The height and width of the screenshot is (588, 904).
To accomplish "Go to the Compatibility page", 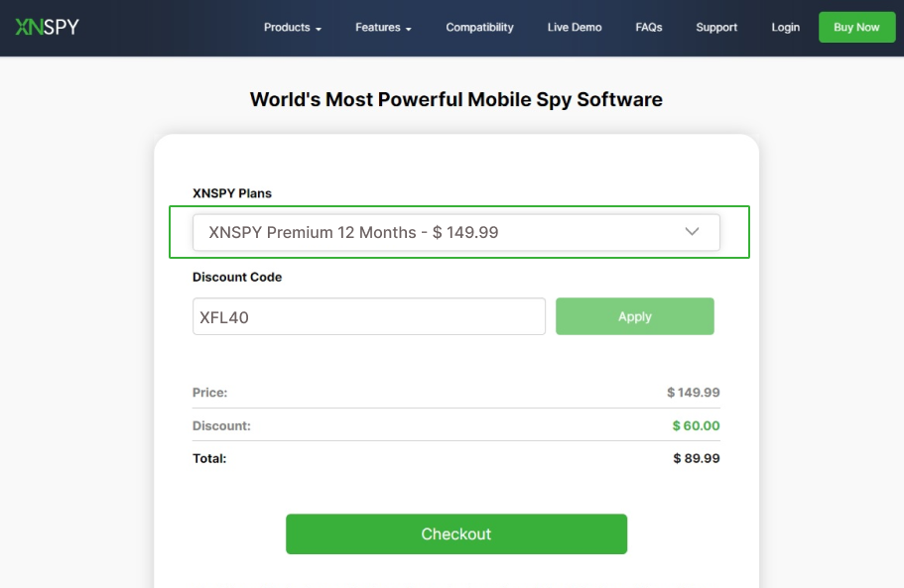I will 479,28.
